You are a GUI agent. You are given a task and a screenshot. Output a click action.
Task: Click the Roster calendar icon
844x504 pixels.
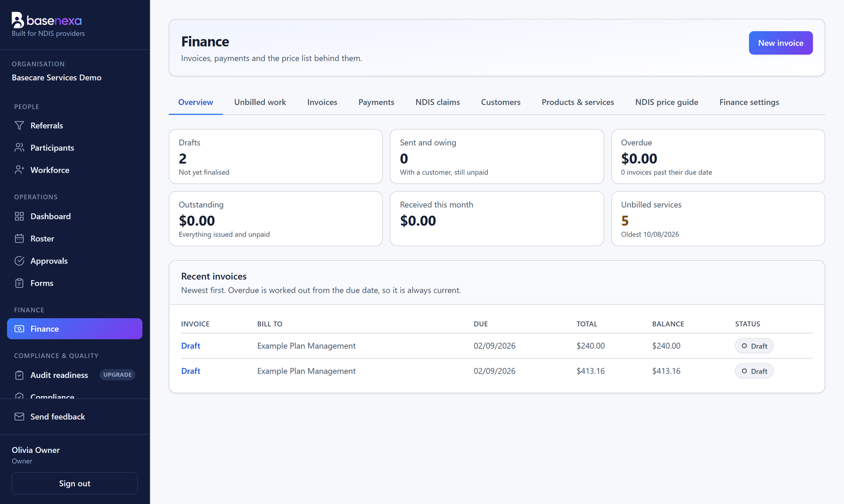click(20, 238)
